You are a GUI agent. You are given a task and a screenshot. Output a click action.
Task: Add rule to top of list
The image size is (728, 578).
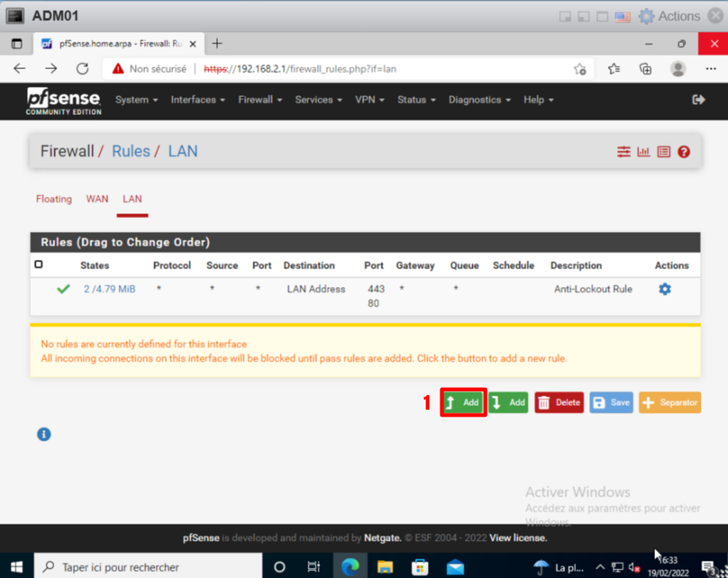[x=463, y=403]
